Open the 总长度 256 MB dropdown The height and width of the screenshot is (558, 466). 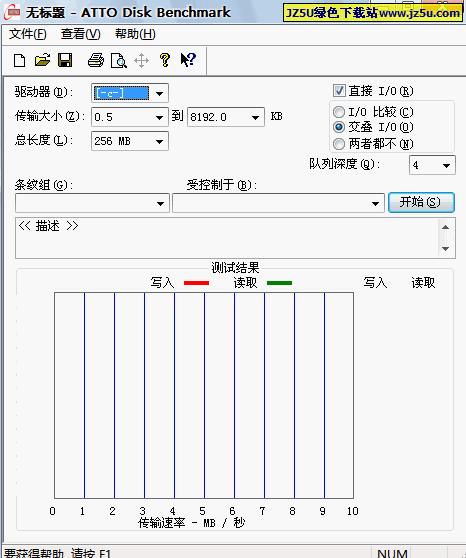tap(159, 142)
